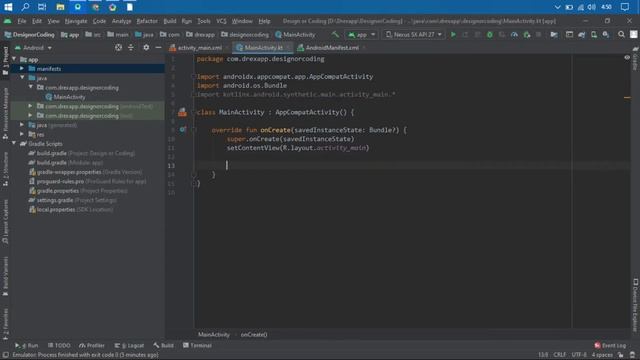
Task: Expand the manifests folder
Action: tap(22, 69)
